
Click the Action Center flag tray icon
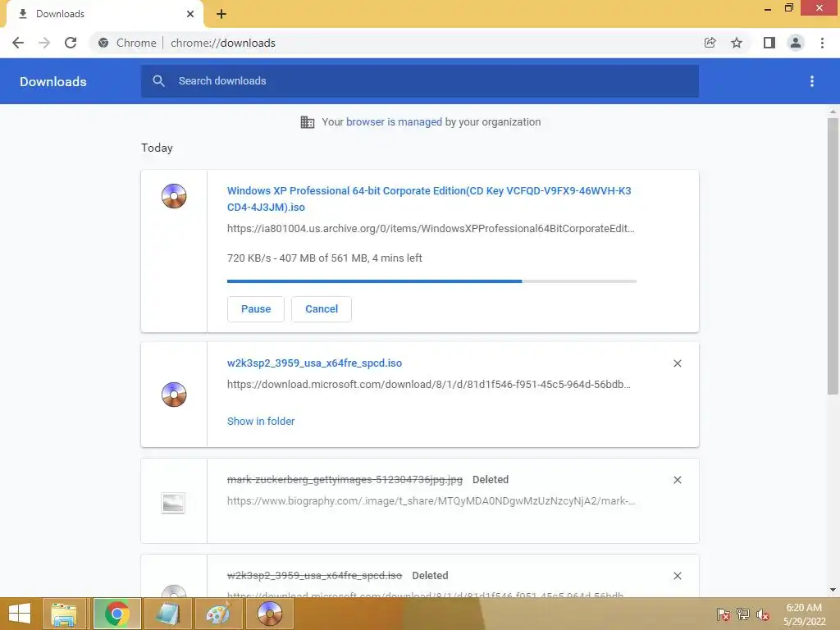[x=724, y=614]
